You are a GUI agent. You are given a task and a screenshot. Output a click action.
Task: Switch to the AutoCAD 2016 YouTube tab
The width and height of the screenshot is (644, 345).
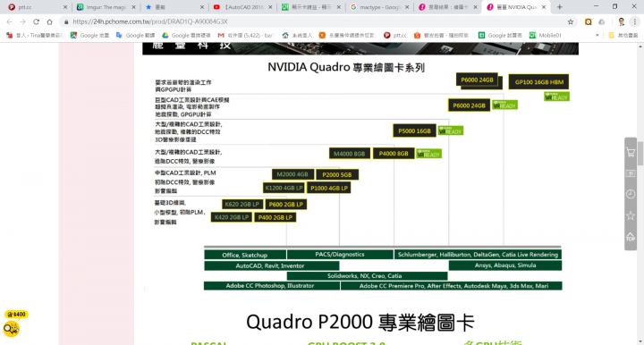tap(242, 7)
